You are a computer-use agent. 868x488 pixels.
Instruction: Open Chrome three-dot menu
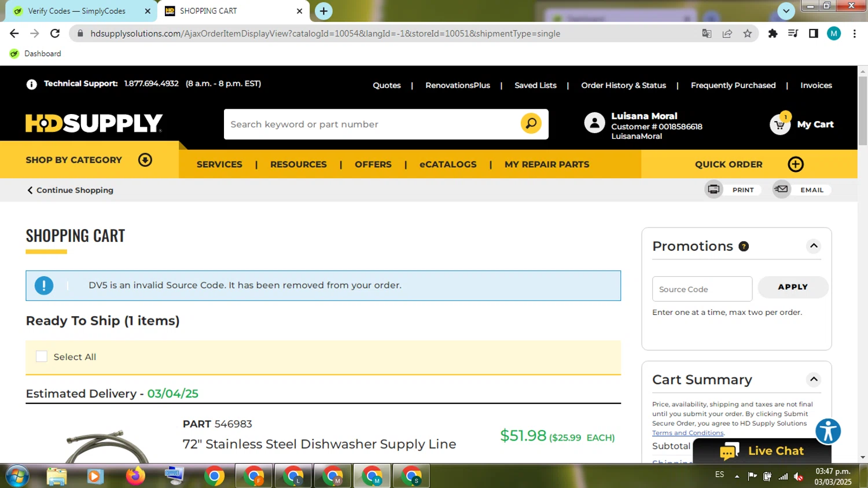point(854,34)
